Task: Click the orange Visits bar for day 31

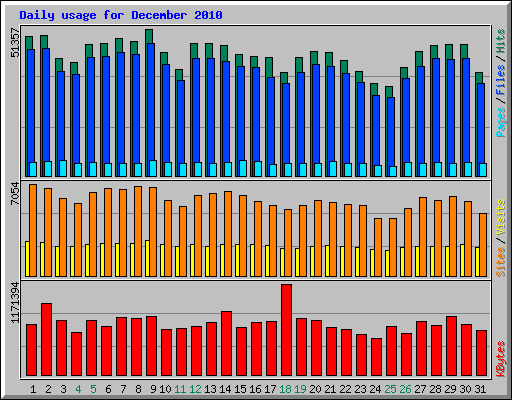Action: tap(483, 245)
